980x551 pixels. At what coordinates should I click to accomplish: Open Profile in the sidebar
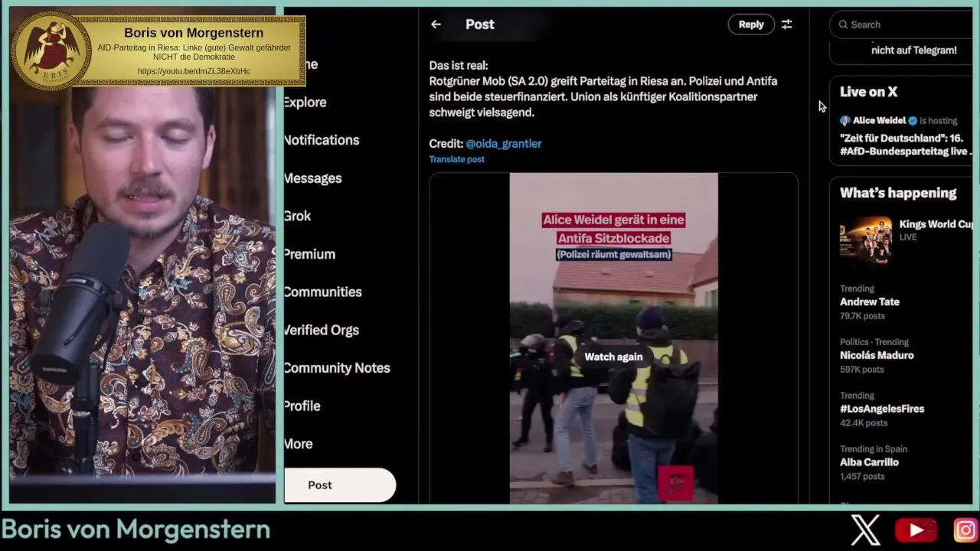pos(302,406)
